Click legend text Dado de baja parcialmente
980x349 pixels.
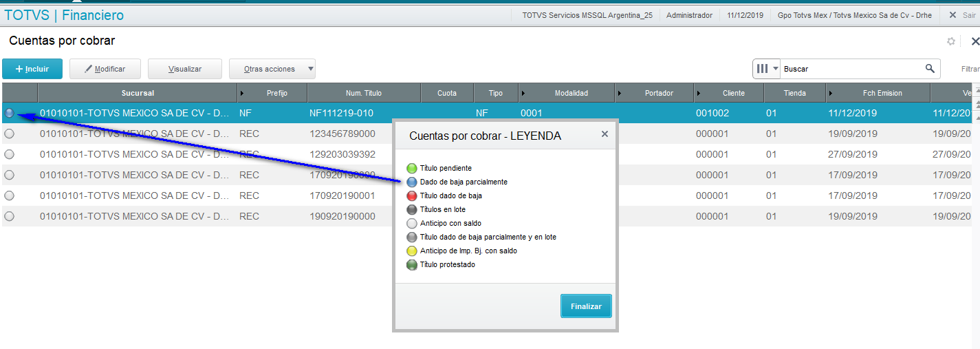pyautogui.click(x=464, y=182)
